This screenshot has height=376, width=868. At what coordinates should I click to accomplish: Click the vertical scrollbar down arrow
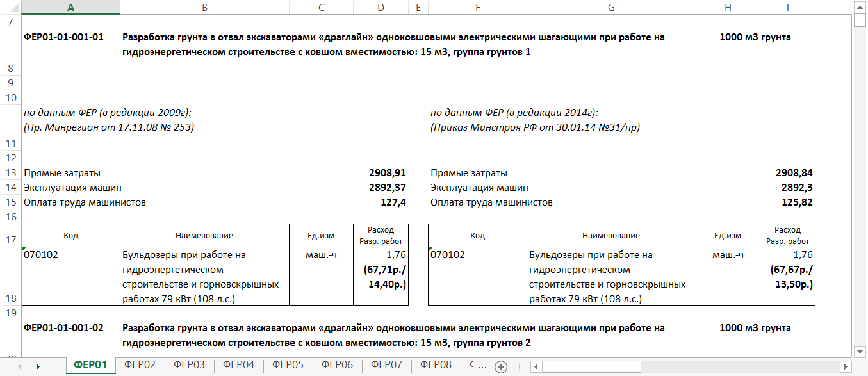click(x=860, y=352)
